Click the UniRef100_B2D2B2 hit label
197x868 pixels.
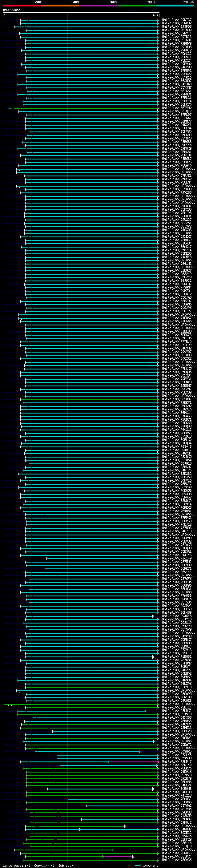pos(176,474)
